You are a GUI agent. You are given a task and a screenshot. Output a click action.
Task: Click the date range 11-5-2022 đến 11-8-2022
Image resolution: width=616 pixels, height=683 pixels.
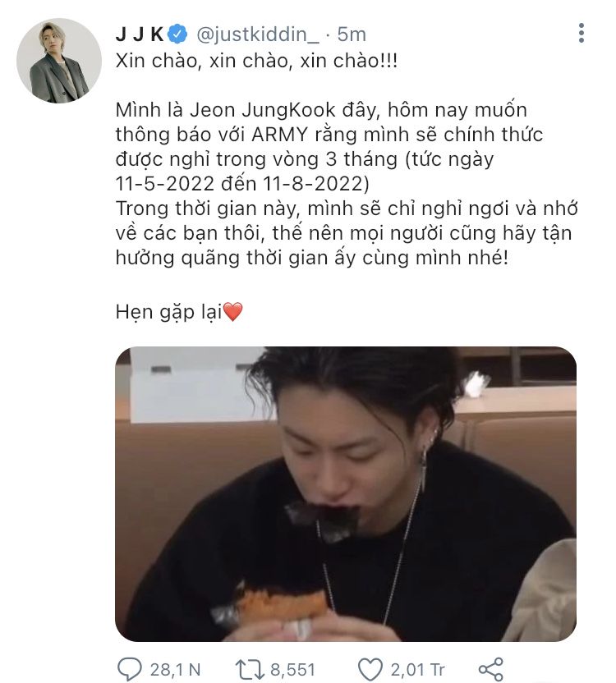coord(242,184)
